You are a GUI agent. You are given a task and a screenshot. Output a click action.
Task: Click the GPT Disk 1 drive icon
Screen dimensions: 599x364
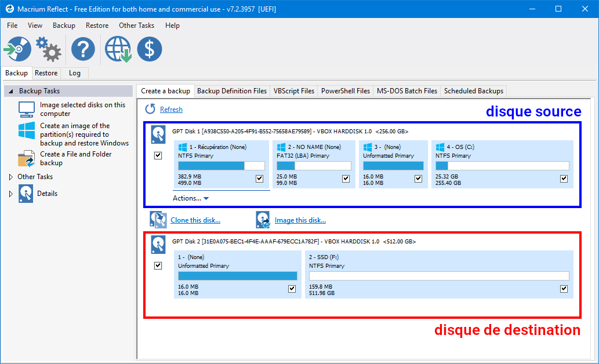158,134
